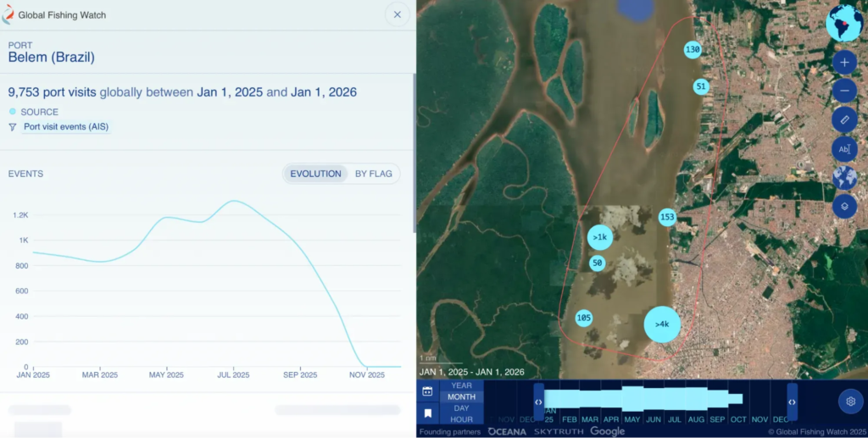Screen dimensions: 868x438
Task: Set the timebar granularity to Day
Action: pos(462,408)
